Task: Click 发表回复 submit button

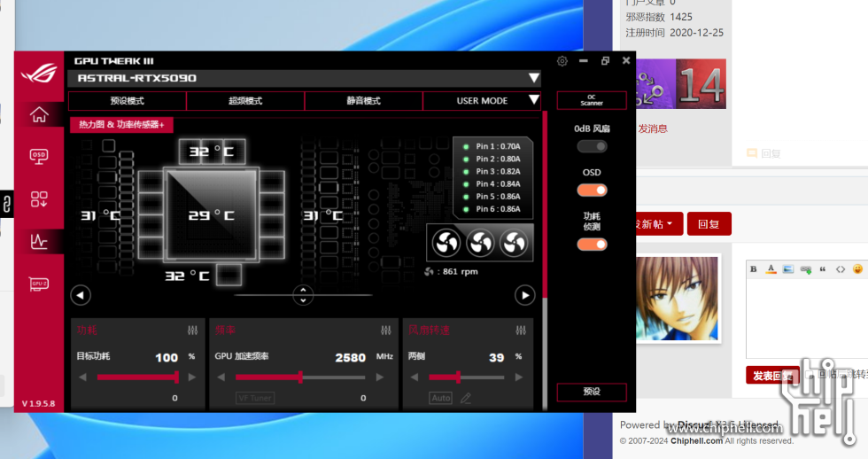Action: click(772, 376)
